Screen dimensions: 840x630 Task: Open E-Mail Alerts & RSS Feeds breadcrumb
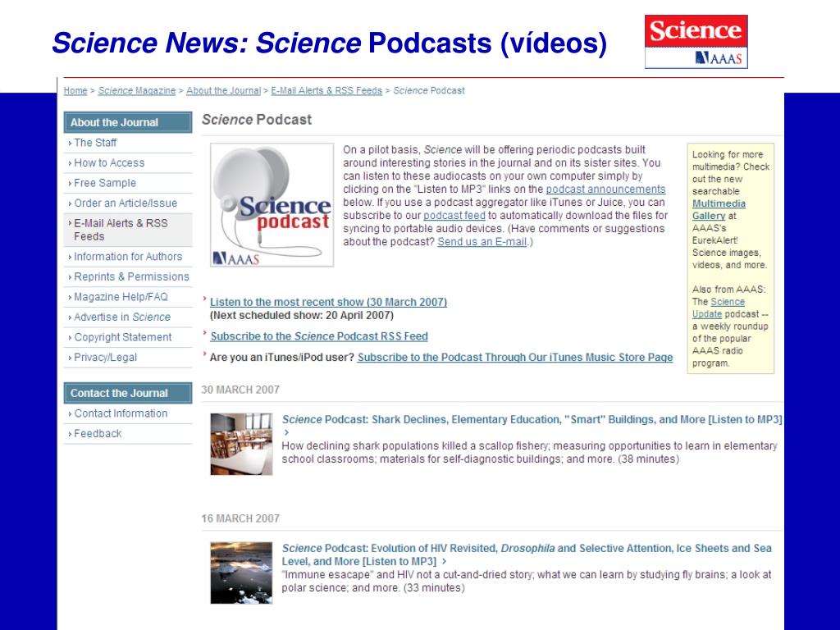[326, 90]
